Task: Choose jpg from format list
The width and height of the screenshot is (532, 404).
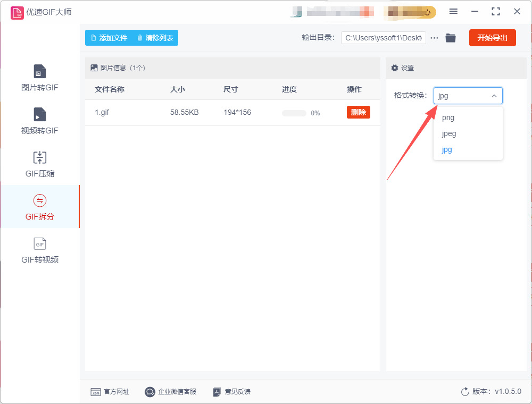Action: (x=468, y=149)
